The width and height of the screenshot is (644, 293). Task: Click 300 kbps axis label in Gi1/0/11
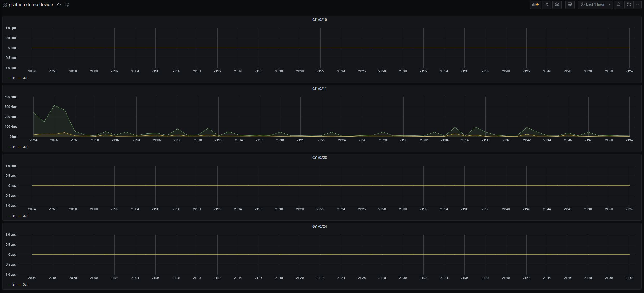[11, 107]
